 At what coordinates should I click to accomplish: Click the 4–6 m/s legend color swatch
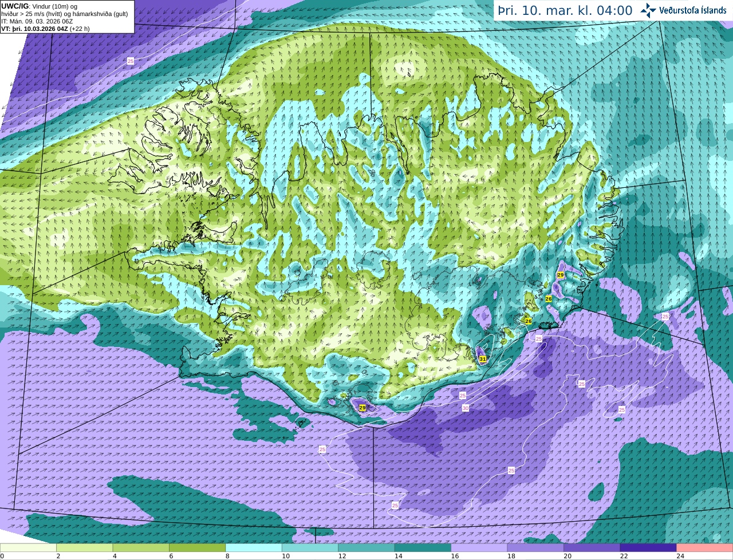141,548
